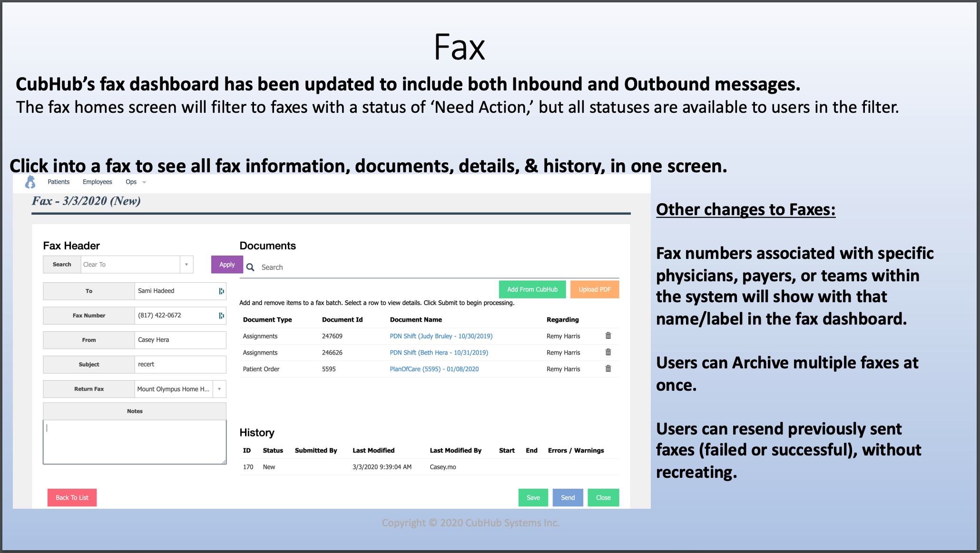This screenshot has width=980, height=553.
Task: Click the Submitted By column header
Action: click(x=316, y=450)
